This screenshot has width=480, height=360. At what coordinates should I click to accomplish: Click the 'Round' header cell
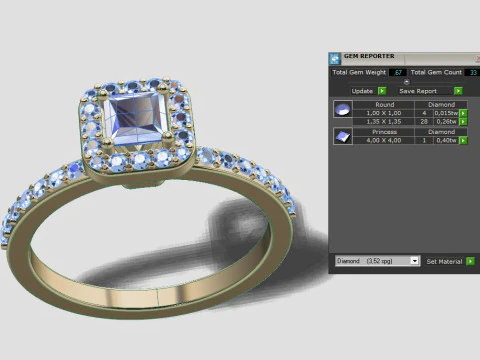point(384,105)
